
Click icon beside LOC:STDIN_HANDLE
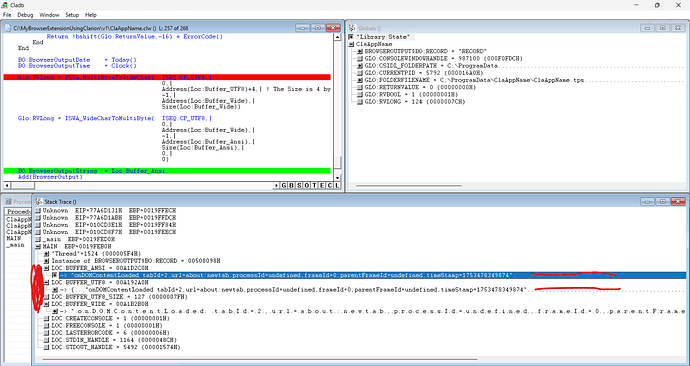click(x=47, y=340)
